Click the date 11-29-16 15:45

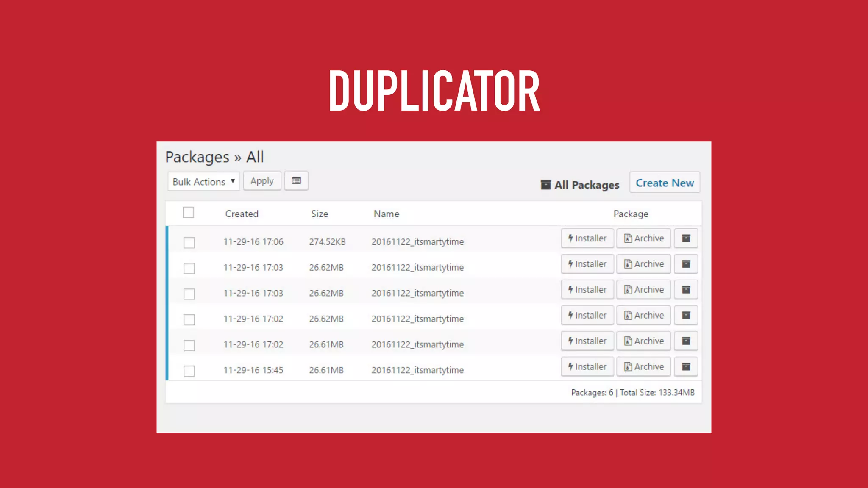tap(253, 370)
